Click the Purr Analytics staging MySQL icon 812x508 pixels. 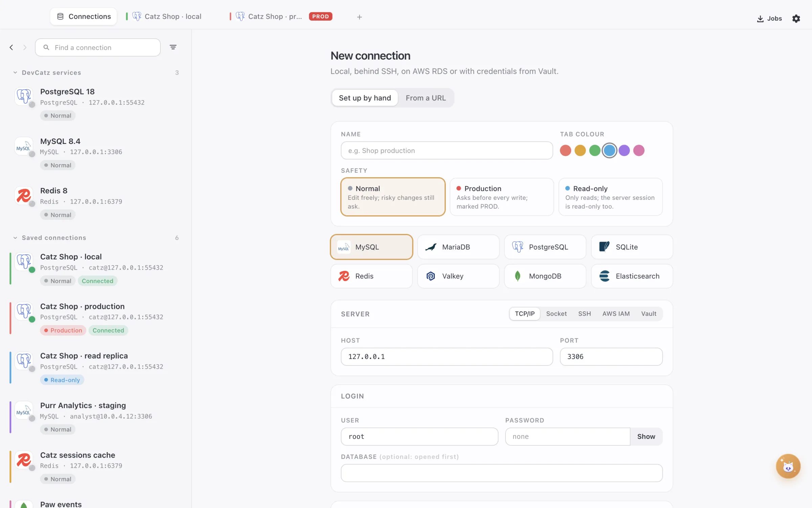tap(24, 410)
